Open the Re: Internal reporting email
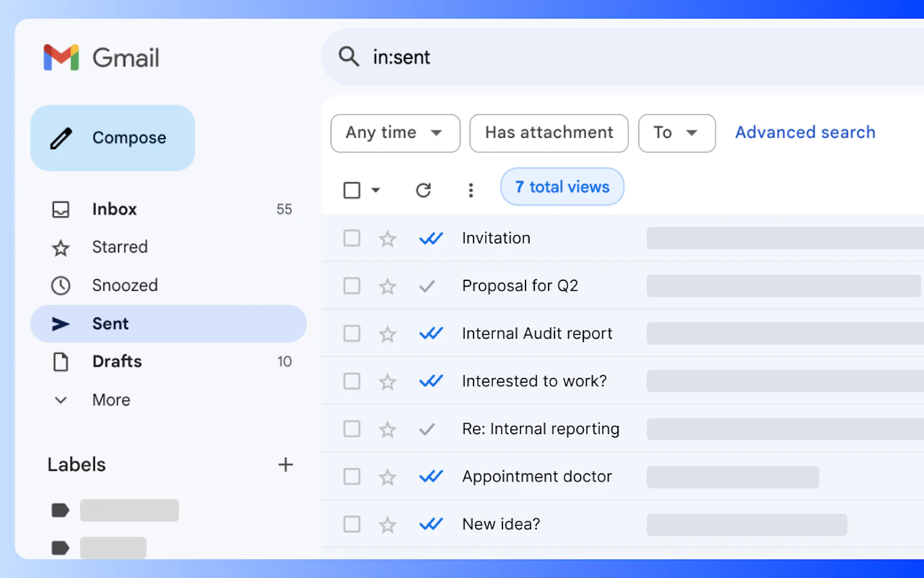The image size is (924, 578). tap(623, 429)
